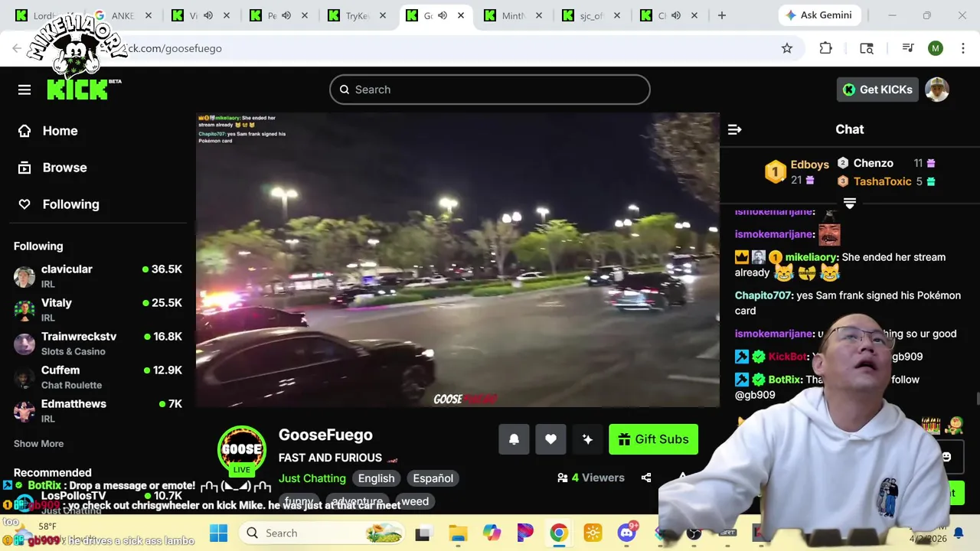Click the Chrome media controls icon
This screenshot has height=551, width=980.
pos(908,48)
